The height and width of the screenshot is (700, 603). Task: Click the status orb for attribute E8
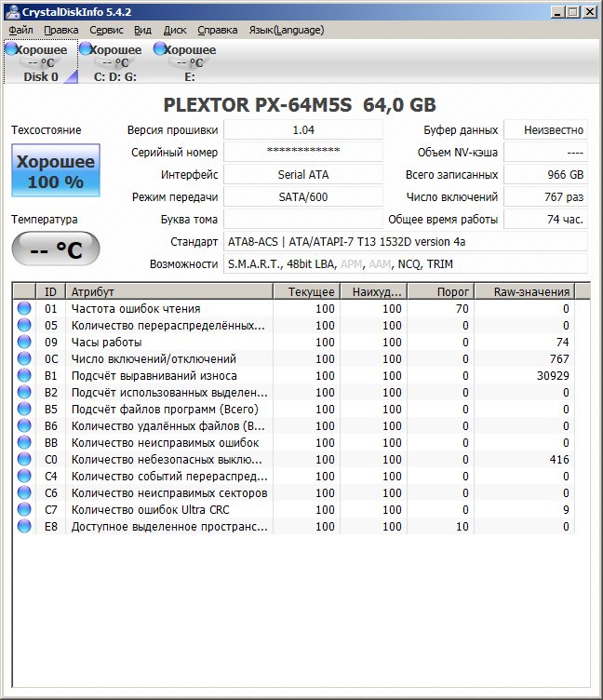(24, 526)
